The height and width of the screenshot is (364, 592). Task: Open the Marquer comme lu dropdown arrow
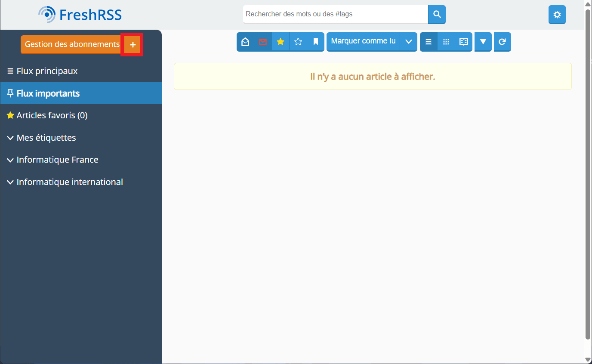pos(409,42)
